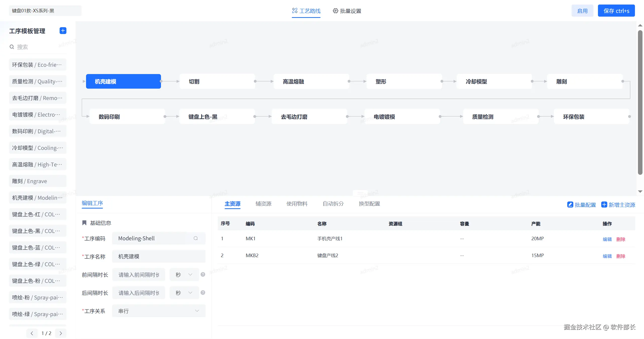
Task: Click the panel resize drag handle
Action: (360, 193)
